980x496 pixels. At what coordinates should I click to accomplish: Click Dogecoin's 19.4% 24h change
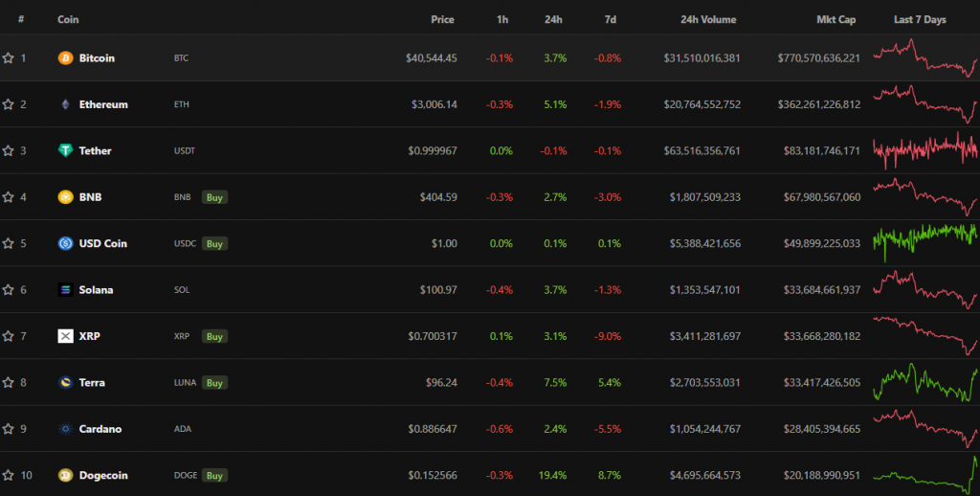pos(552,475)
